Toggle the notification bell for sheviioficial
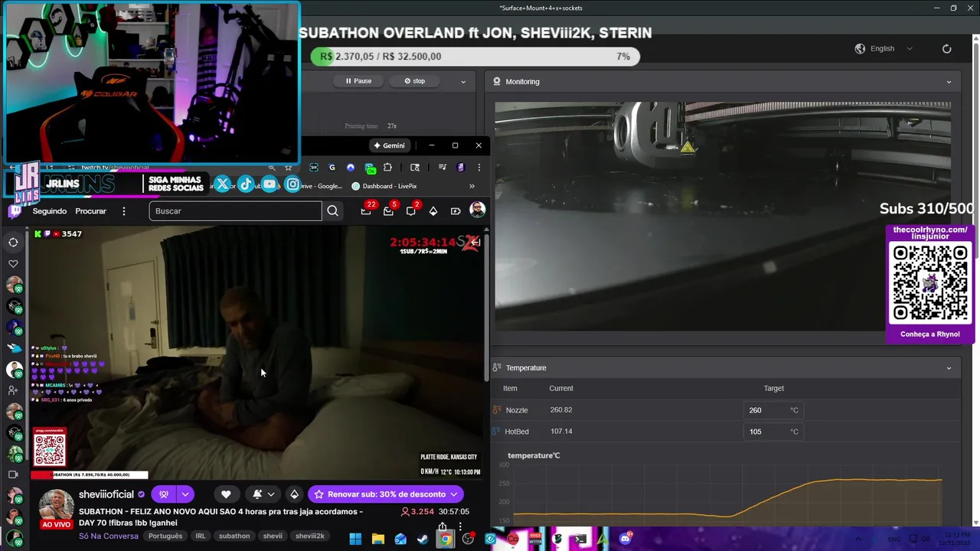 tap(257, 494)
